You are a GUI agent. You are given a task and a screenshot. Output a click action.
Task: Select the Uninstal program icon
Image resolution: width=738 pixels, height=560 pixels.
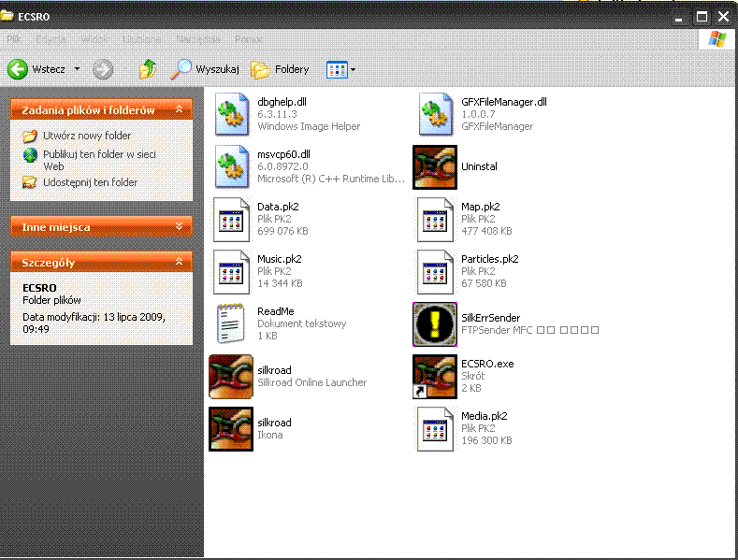coord(435,167)
